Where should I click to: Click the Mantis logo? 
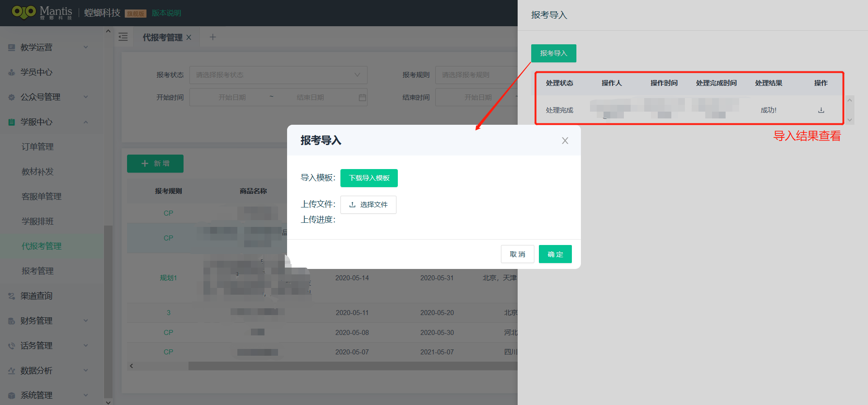42,12
